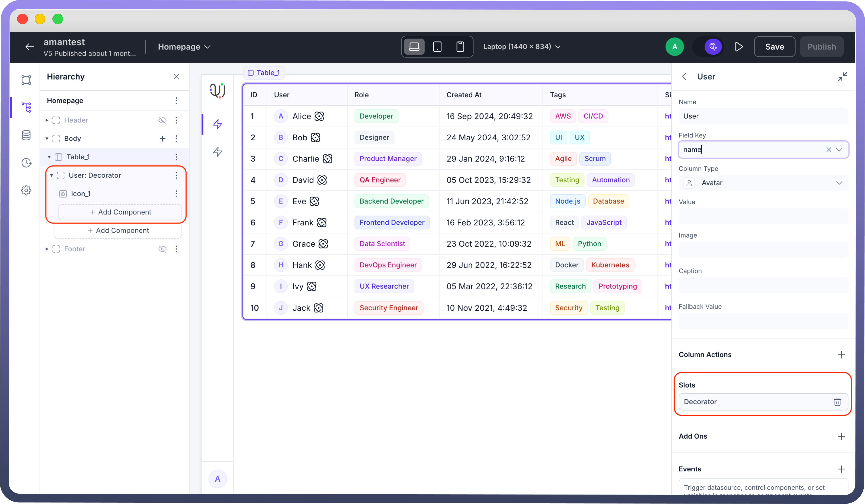Toggle the purple inspect mode button
This screenshot has height=504, width=865.
click(713, 47)
